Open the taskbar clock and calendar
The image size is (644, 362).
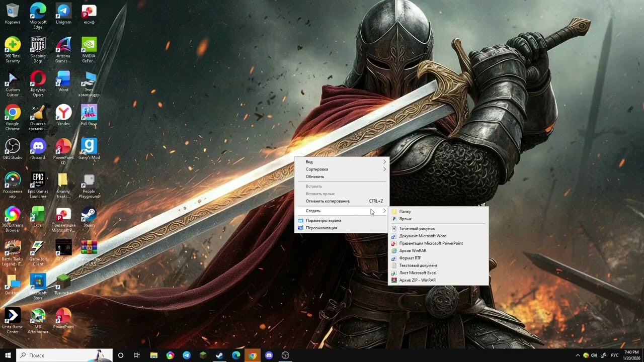[631, 355]
